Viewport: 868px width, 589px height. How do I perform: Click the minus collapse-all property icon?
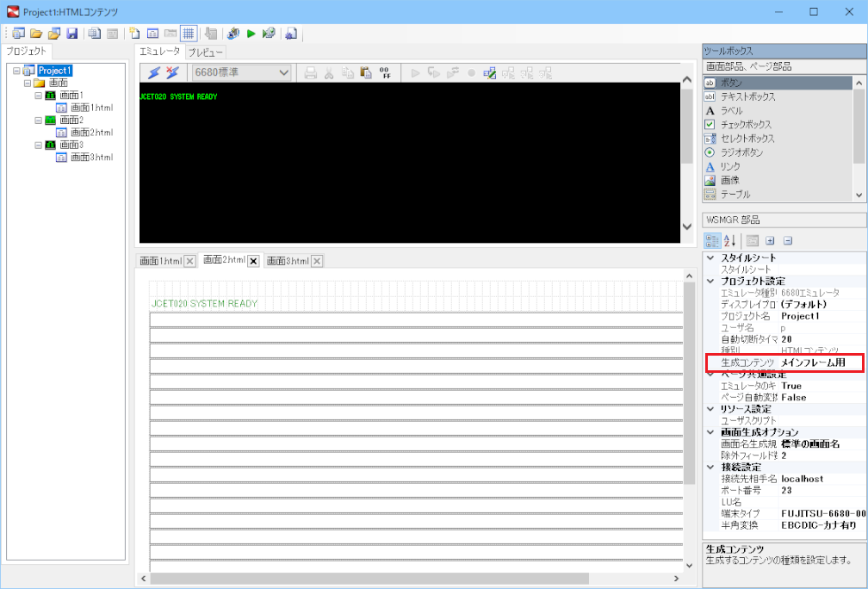(x=788, y=240)
